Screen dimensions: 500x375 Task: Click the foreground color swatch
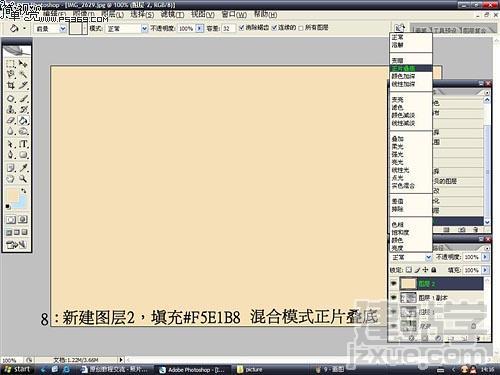pos(12,195)
